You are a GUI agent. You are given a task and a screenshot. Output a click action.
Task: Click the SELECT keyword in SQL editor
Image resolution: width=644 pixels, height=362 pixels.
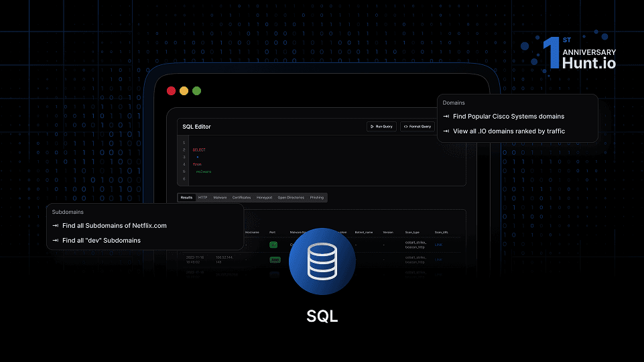tap(199, 150)
